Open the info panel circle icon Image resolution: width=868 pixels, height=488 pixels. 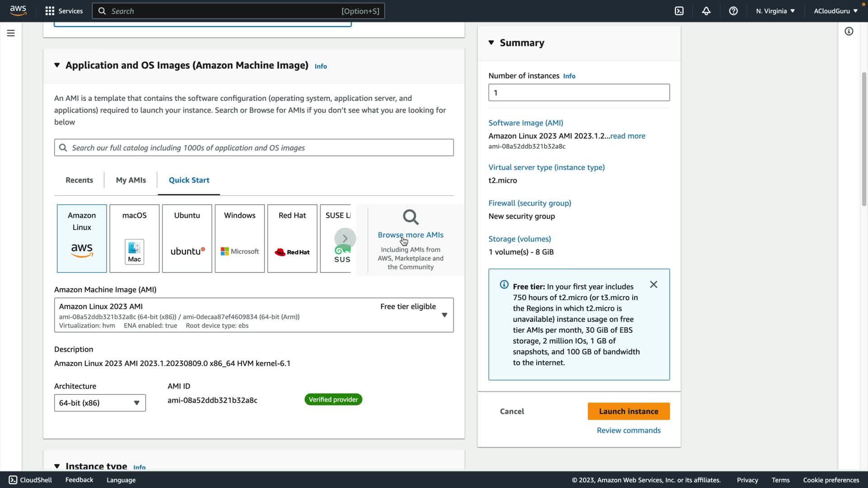click(849, 31)
